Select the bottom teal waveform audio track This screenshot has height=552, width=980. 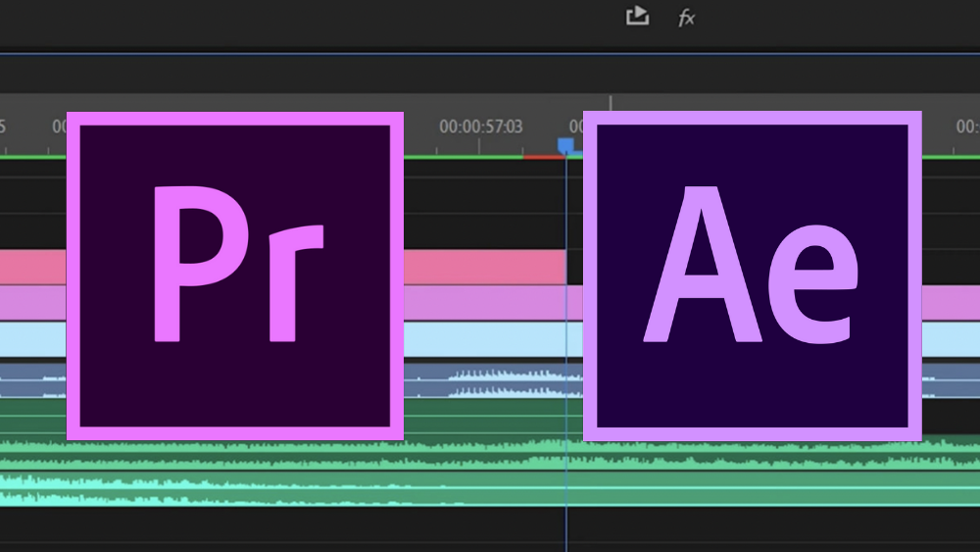(490, 488)
